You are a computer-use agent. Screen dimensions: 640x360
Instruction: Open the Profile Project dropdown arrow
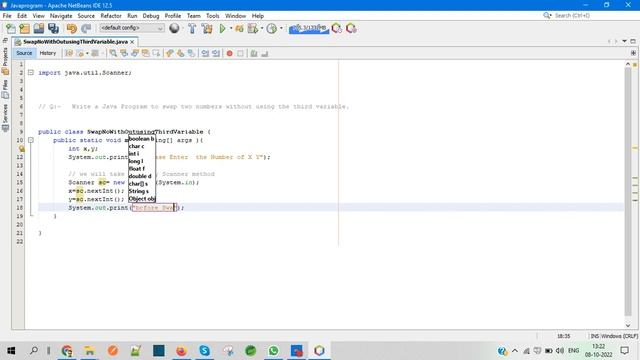pyautogui.click(x=281, y=28)
